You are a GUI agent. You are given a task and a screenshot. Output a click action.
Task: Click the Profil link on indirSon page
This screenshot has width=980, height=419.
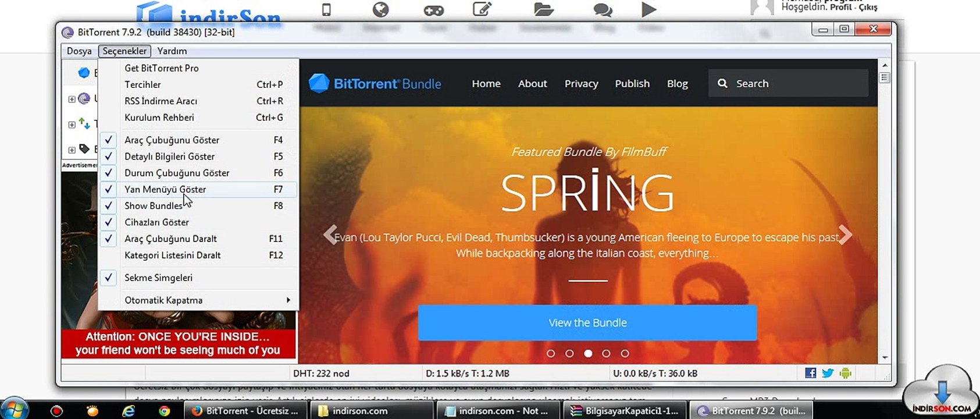click(x=841, y=7)
